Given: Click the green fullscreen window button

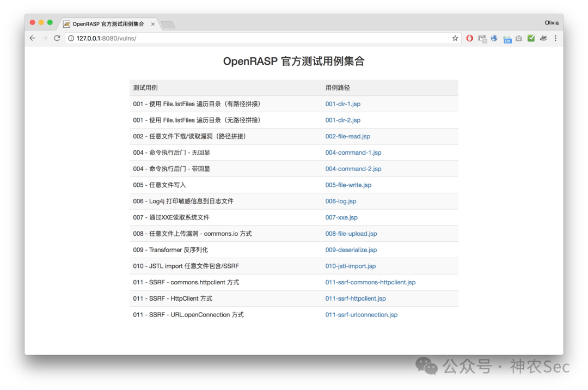Looking at the screenshot, I should click(50, 22).
